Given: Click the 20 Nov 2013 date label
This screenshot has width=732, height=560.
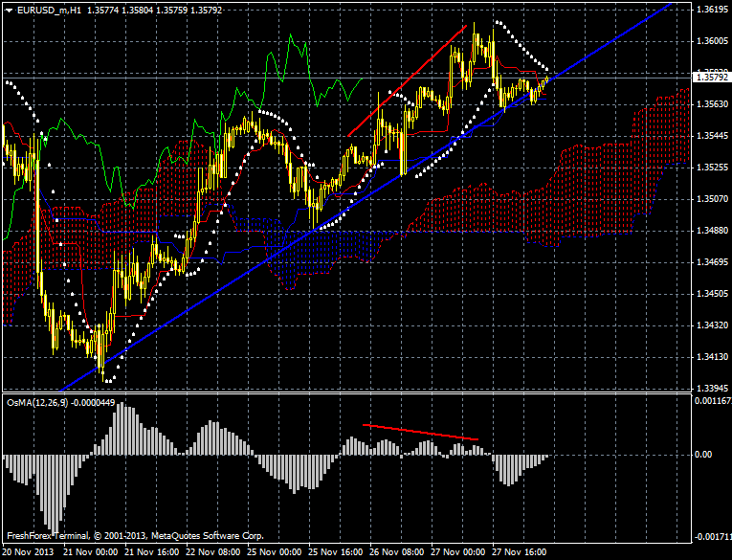Looking at the screenshot, I should point(29,552).
